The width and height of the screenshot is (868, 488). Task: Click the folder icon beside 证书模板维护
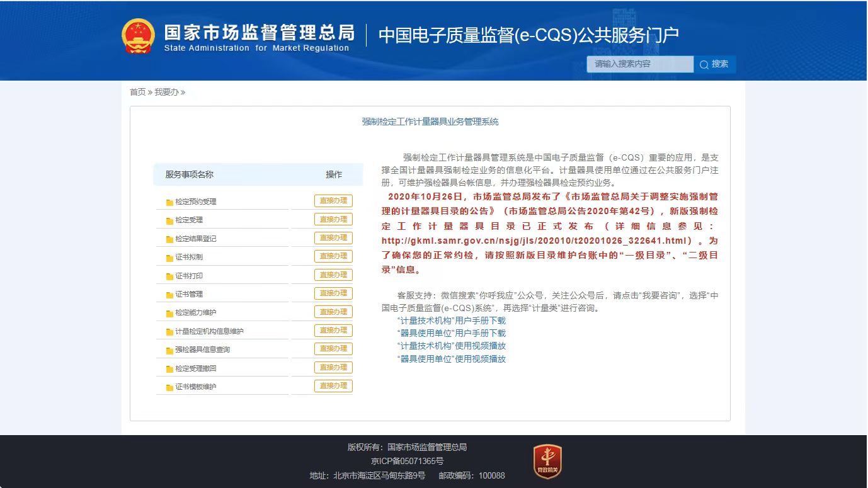pyautogui.click(x=169, y=387)
